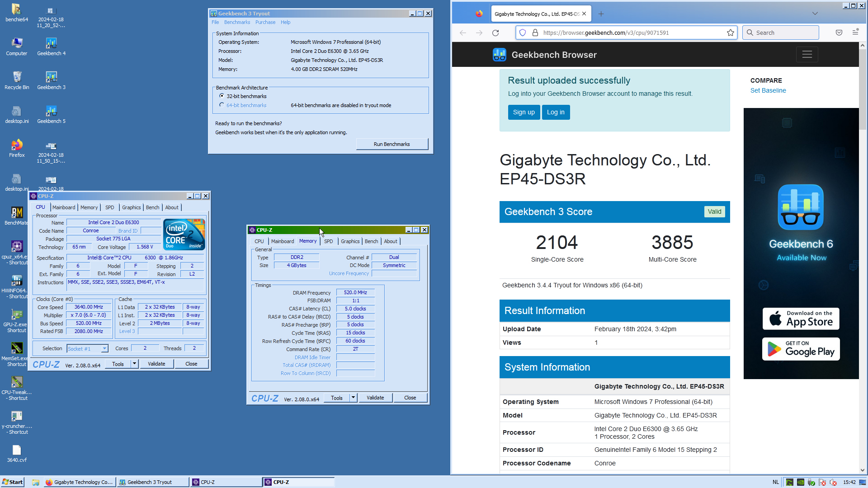Screen dimensions: 868x488
Task: Open the benchie64 folder on desktop
Action: pos(17,13)
